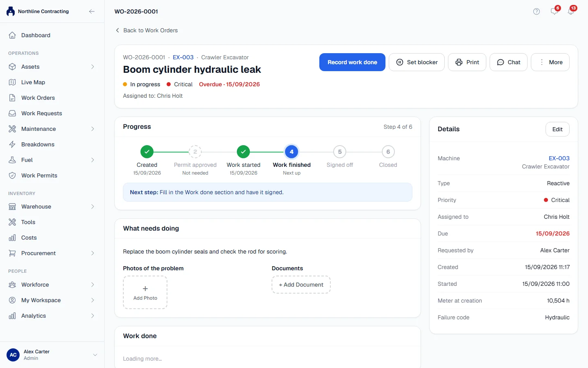Open My Workspace in sidebar
This screenshot has height=368, width=588.
click(x=52, y=300)
